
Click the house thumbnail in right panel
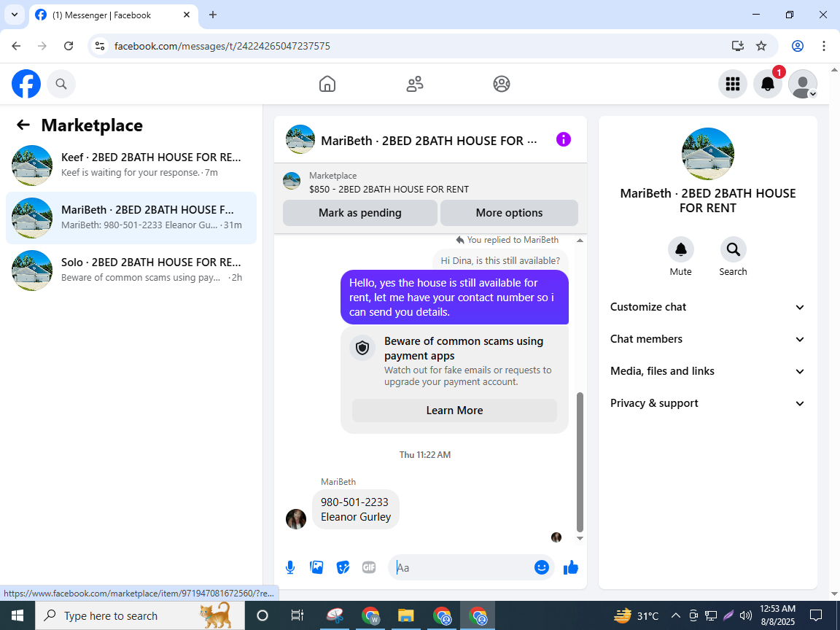(708, 154)
